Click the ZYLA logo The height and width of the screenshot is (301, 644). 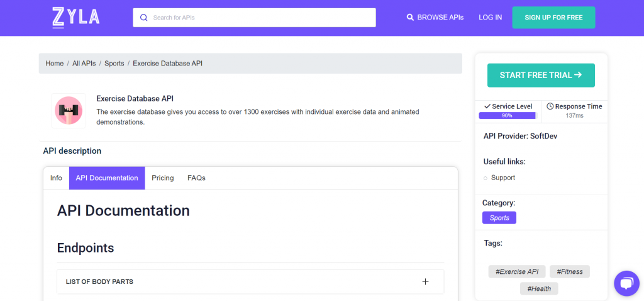click(76, 18)
